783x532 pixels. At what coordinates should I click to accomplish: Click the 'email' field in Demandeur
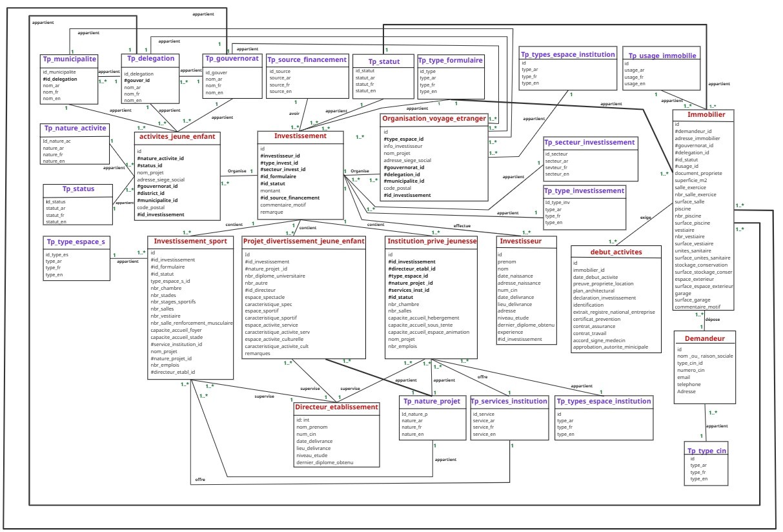[684, 377]
